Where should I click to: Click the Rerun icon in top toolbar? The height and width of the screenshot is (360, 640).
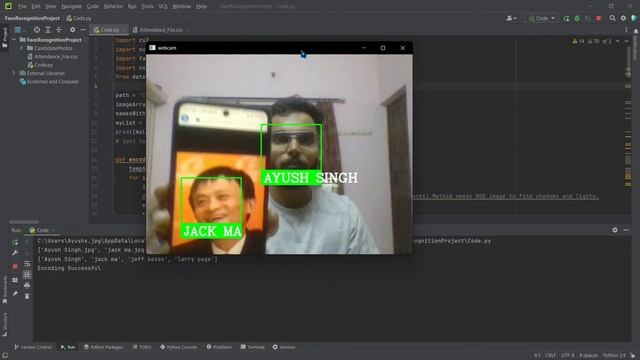pos(567,18)
